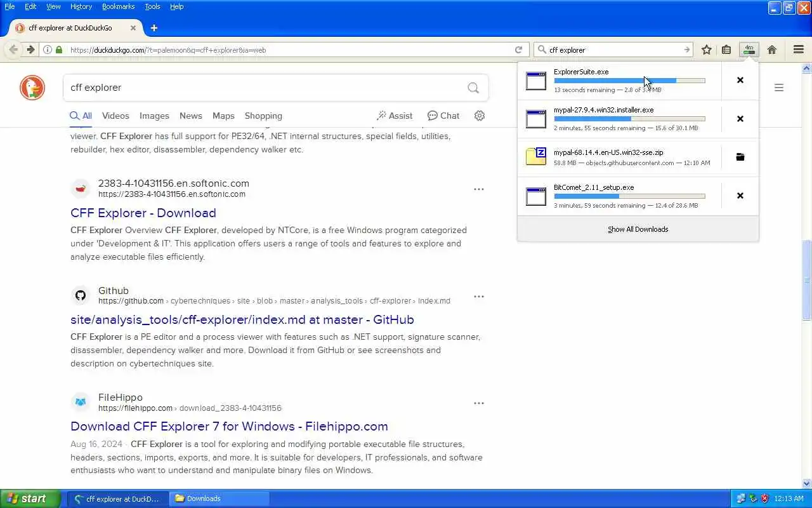Click the FileHippo result favicon
Image resolution: width=812 pixels, height=508 pixels.
point(81,402)
